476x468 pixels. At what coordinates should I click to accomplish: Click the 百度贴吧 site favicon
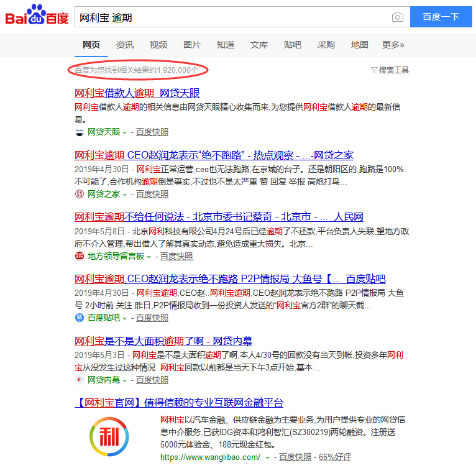coord(80,318)
